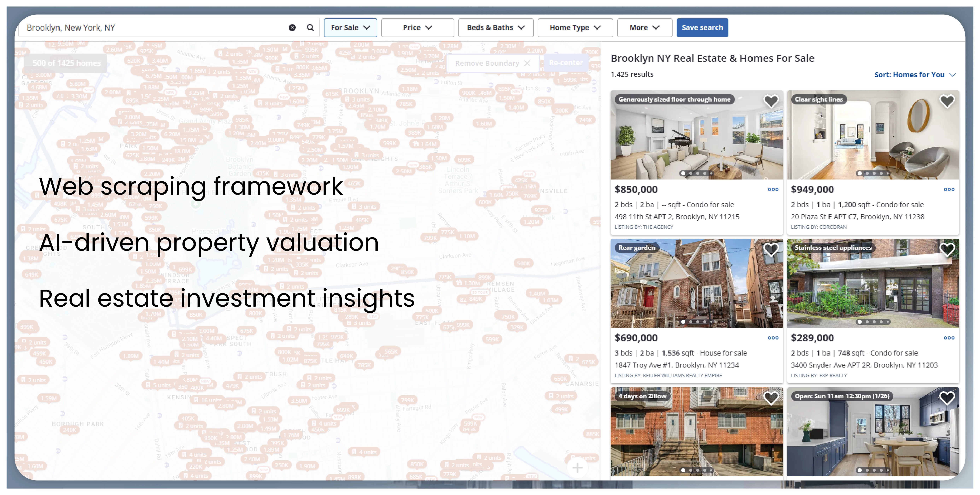The image size is (980, 495).
Task: Heart the Open Sun 11am listing
Action: (947, 398)
